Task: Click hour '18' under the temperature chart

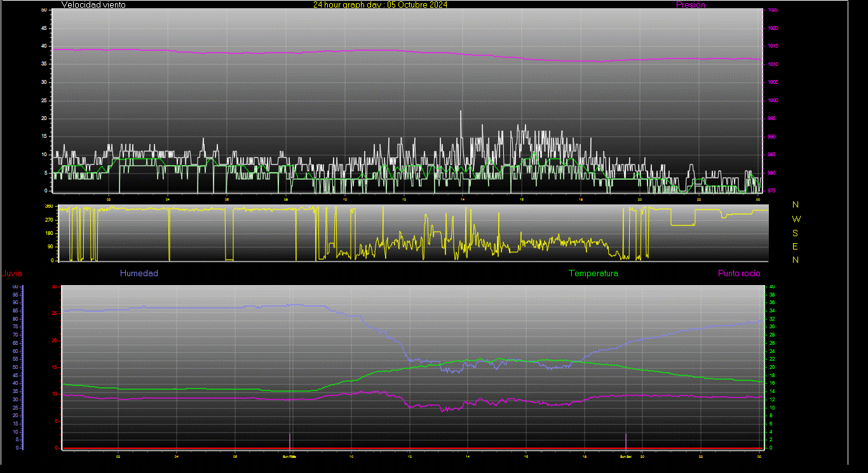Action: pos(584,456)
